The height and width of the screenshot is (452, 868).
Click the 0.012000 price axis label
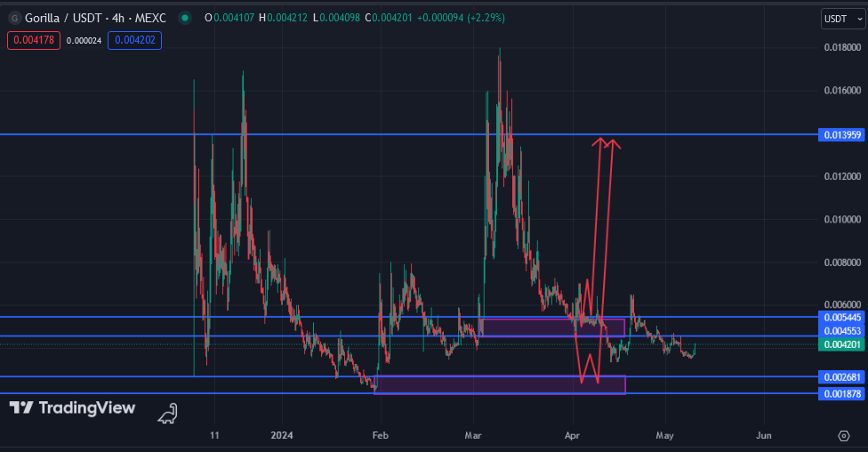pos(842,177)
